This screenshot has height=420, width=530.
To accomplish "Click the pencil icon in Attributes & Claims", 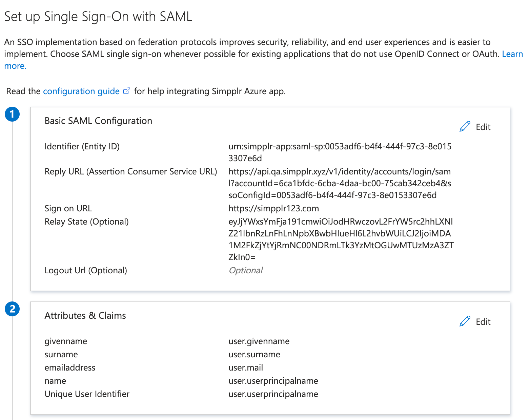I will (465, 321).
